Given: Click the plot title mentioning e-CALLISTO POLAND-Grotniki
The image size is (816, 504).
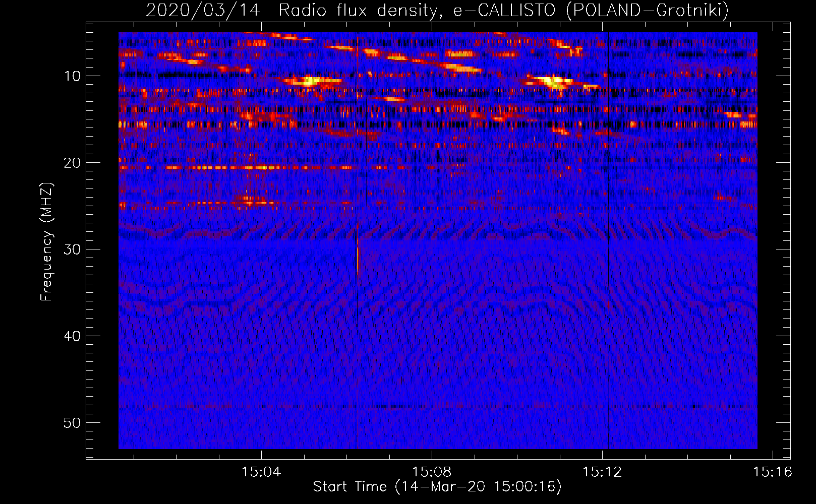Looking at the screenshot, I should point(437,10).
